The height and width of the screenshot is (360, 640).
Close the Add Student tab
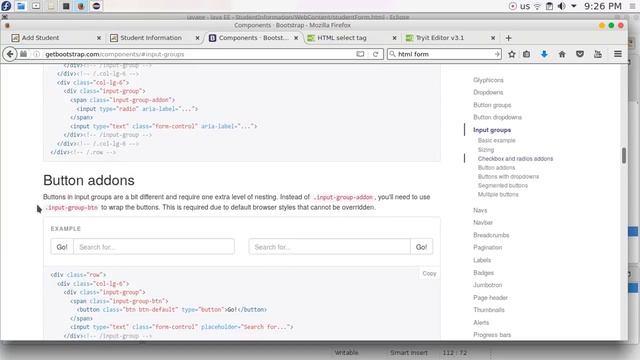99,38
